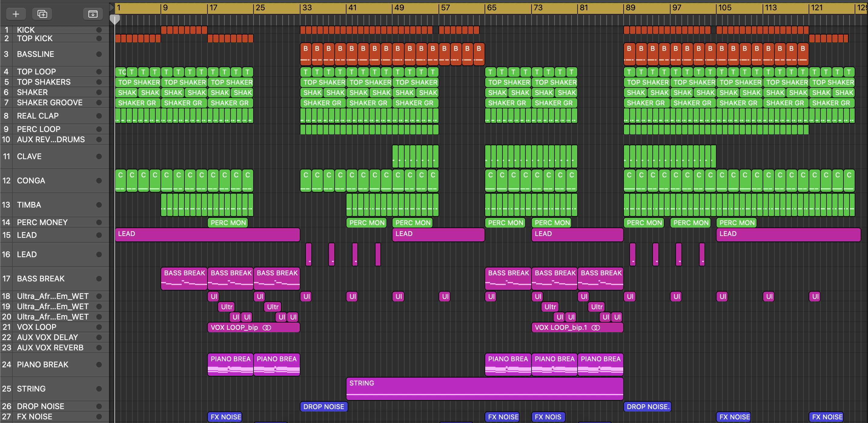Select the AUX VOX DELAY track header
868x423 pixels.
55,337
